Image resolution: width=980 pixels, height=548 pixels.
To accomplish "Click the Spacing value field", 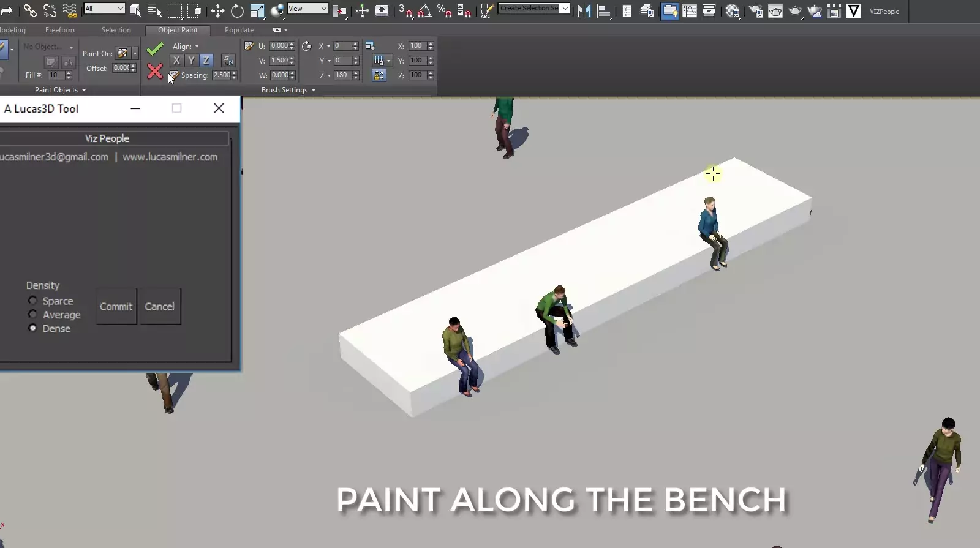I will 221,75.
